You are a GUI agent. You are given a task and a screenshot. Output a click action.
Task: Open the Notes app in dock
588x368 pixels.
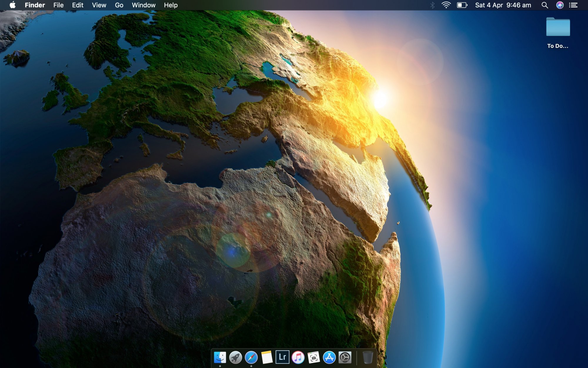[267, 357]
